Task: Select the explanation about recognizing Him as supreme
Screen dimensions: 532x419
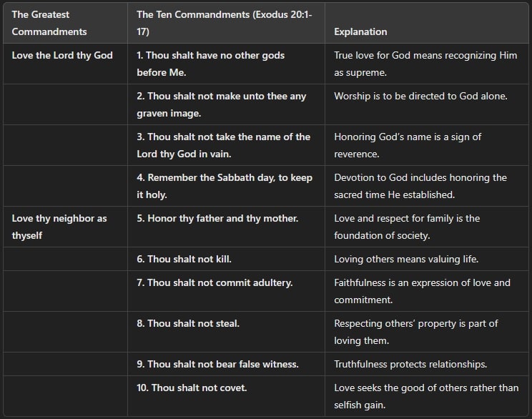Action: 420,64
